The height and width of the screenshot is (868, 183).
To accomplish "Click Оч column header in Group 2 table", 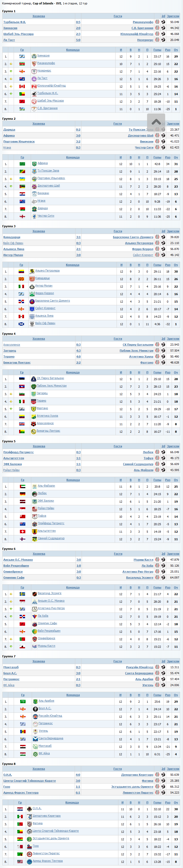I will [176, 157].
